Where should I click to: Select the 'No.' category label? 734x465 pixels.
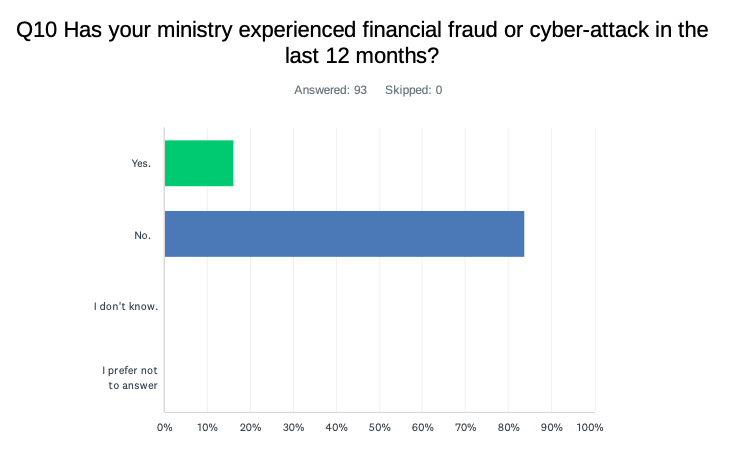142,236
